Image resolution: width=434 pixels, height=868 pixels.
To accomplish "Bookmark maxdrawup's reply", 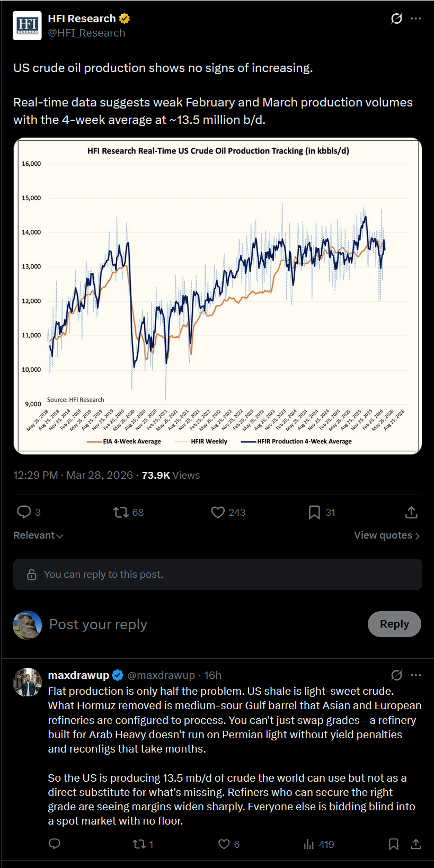I will pos(393,844).
